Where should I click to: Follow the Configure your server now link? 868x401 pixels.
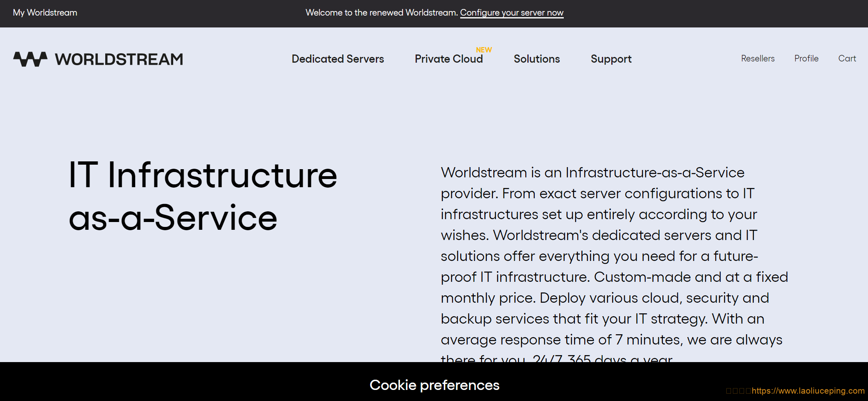point(512,13)
